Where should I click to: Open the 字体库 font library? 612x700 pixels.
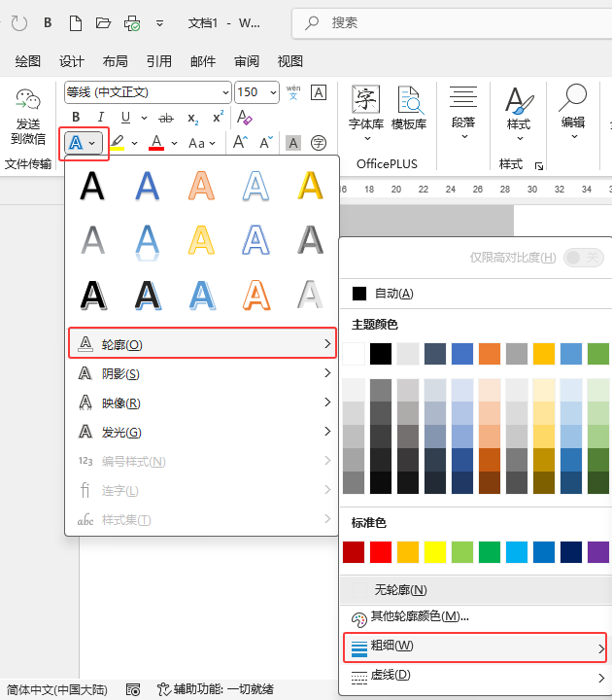tap(366, 115)
